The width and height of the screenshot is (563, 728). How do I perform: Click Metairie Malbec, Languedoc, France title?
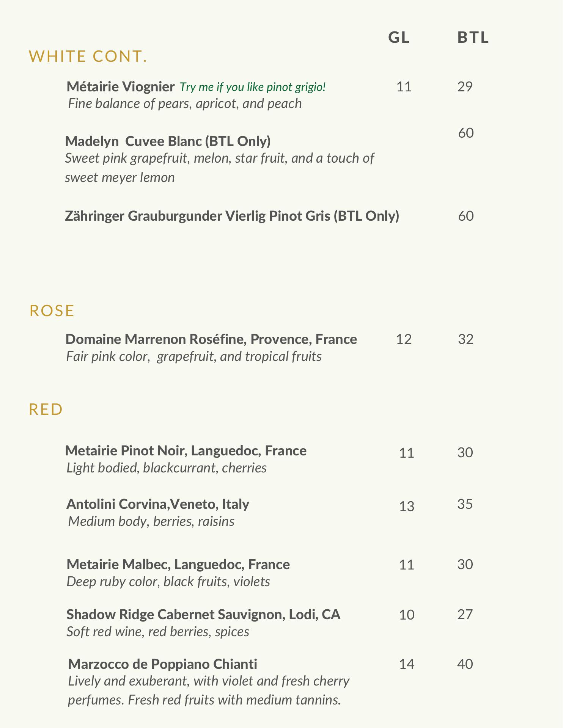pos(178,564)
